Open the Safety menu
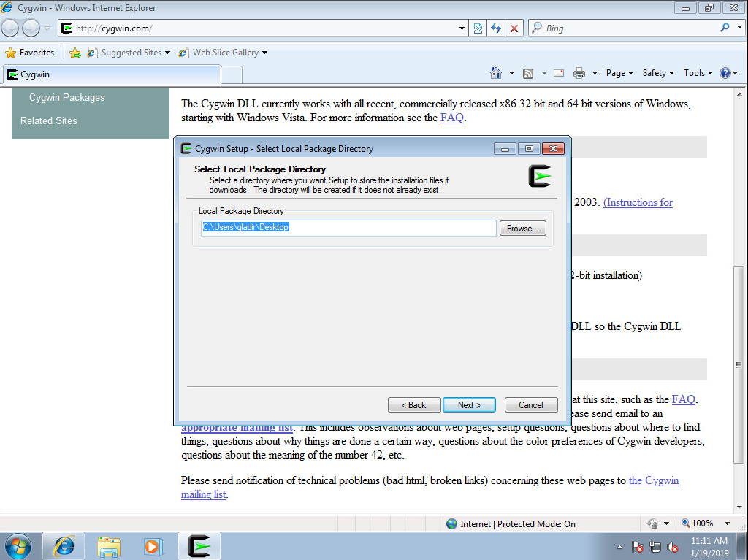748x560 pixels. 658,73
